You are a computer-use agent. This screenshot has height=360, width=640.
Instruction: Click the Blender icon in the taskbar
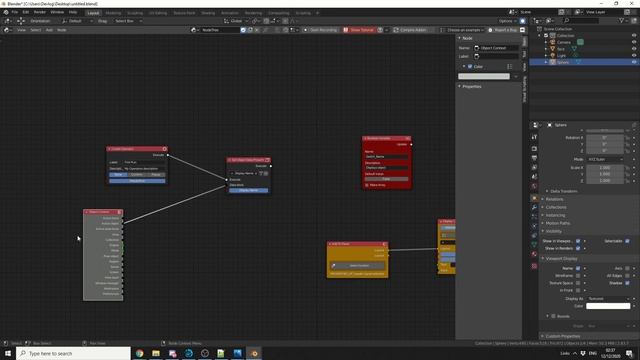tap(254, 353)
